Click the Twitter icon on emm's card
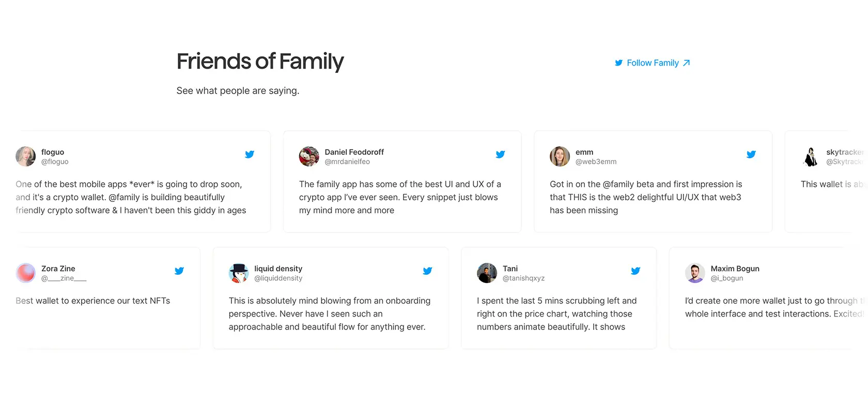 (x=751, y=154)
